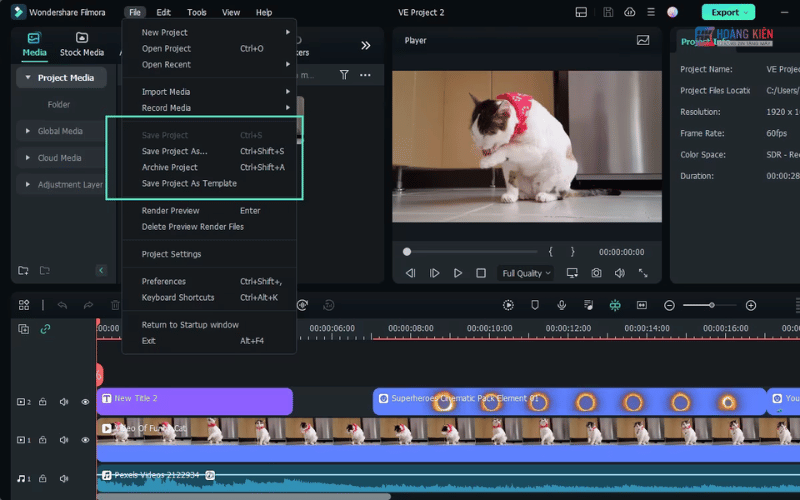Click the voiceover microphone icon in timeline toolbar
Screen dimensions: 800x500
tap(562, 305)
